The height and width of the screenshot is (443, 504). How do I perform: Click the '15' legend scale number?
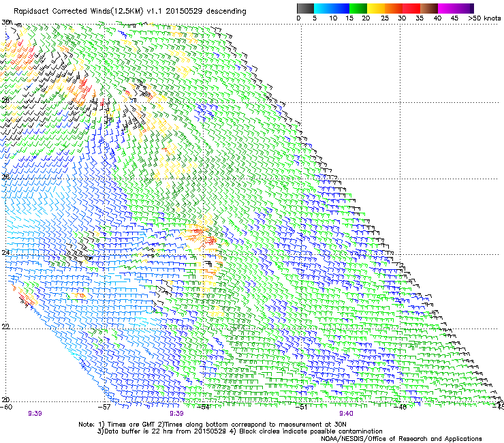pos(349,18)
